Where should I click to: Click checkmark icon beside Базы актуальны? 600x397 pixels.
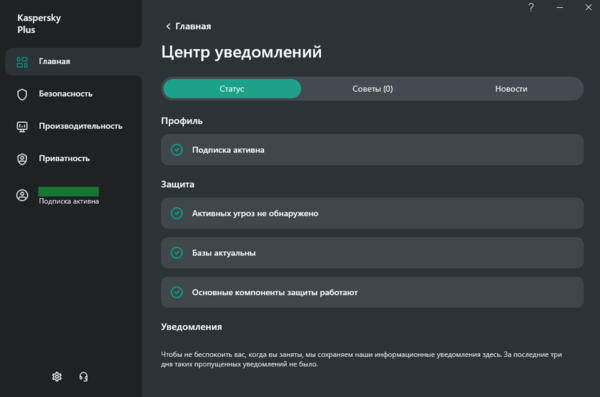(177, 253)
